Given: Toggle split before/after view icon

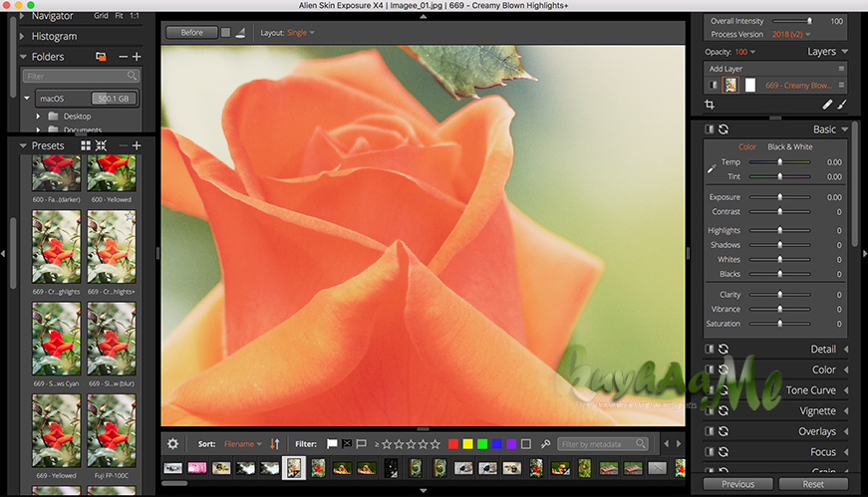Looking at the screenshot, I should [x=240, y=33].
